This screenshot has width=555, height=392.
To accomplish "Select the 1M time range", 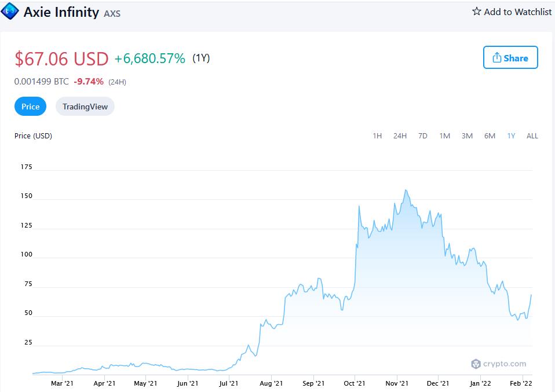I will (x=444, y=136).
